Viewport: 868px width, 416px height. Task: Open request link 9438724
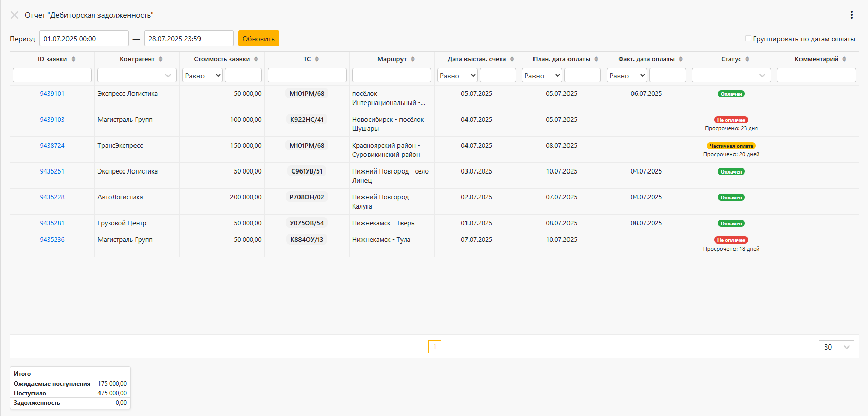click(x=52, y=146)
